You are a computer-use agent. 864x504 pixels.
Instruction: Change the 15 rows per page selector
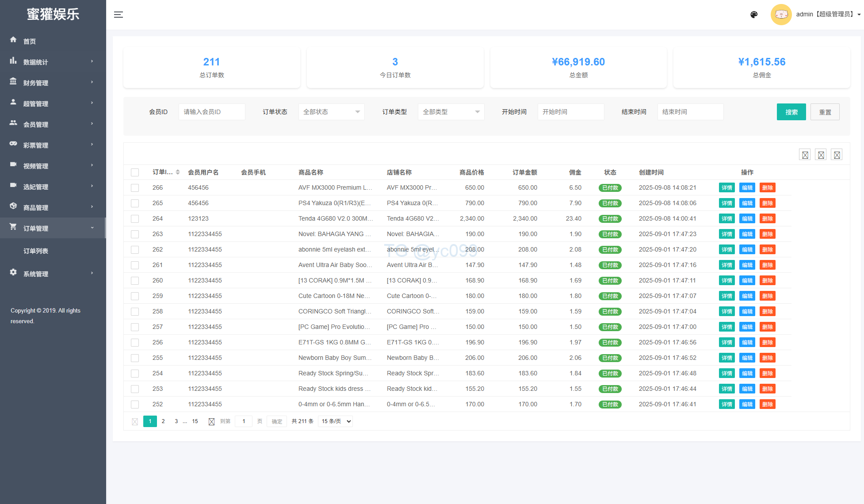click(336, 421)
